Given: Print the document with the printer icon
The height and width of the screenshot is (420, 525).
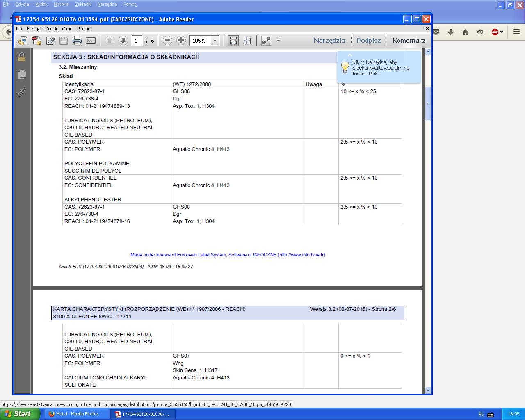Looking at the screenshot, I should [77, 41].
